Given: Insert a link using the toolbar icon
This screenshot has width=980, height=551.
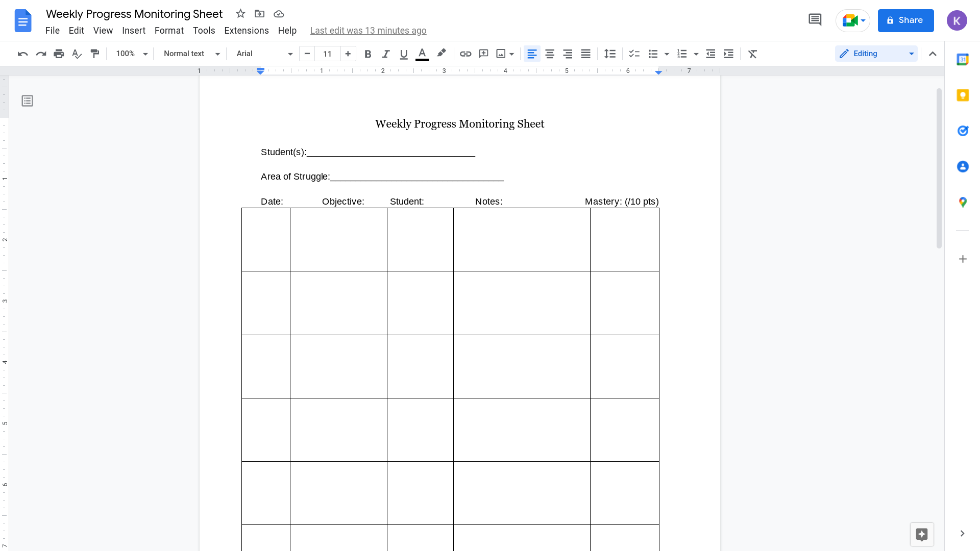Looking at the screenshot, I should [x=465, y=54].
